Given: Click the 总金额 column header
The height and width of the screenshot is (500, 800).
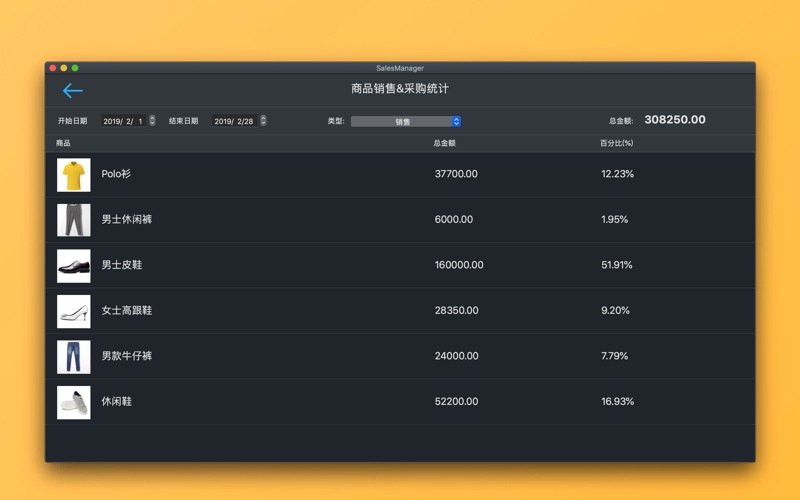Looking at the screenshot, I should (444, 143).
